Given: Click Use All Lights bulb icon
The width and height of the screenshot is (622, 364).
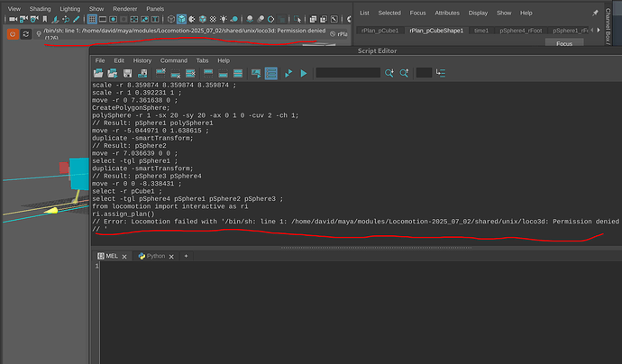Looking at the screenshot, I should (224, 19).
